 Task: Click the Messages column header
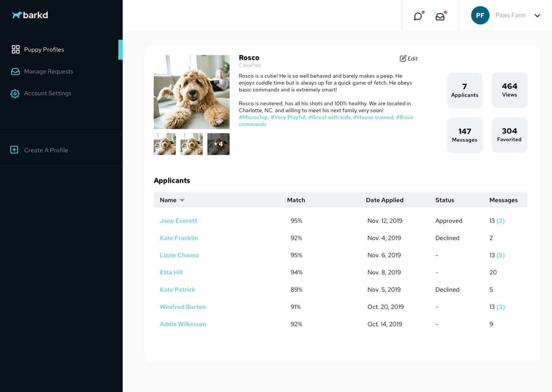pyautogui.click(x=504, y=200)
